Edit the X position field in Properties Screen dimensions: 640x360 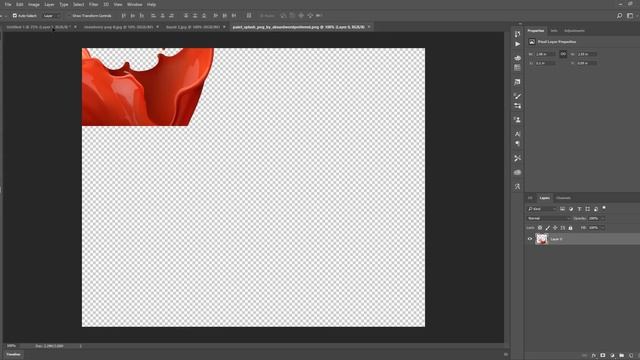pyautogui.click(x=545, y=63)
